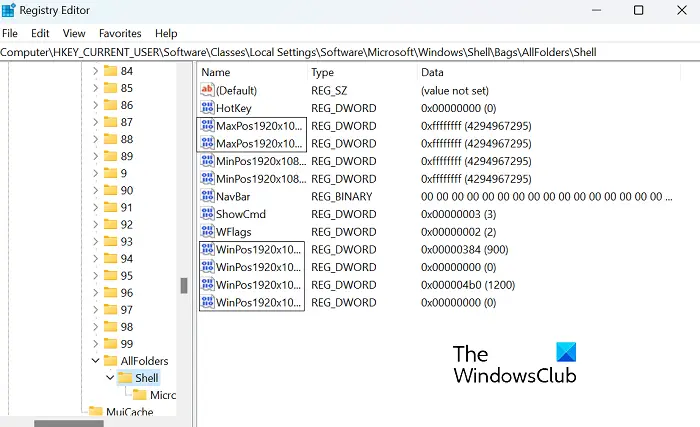Open the View menu
Image resolution: width=700 pixels, height=427 pixels.
pyautogui.click(x=74, y=33)
